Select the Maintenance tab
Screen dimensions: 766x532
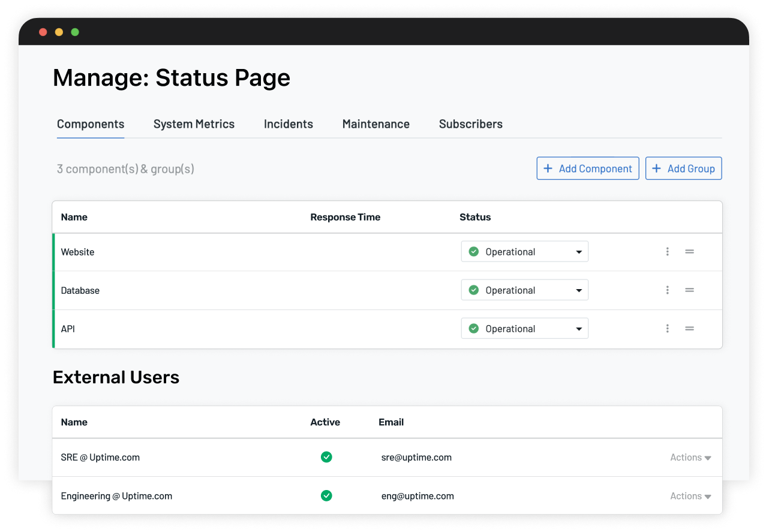point(376,124)
